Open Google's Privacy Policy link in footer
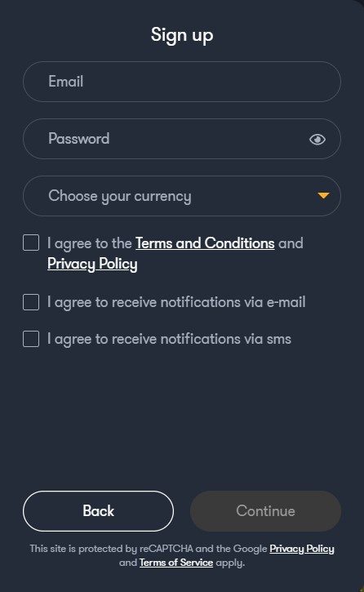364x592 pixels. (302, 549)
